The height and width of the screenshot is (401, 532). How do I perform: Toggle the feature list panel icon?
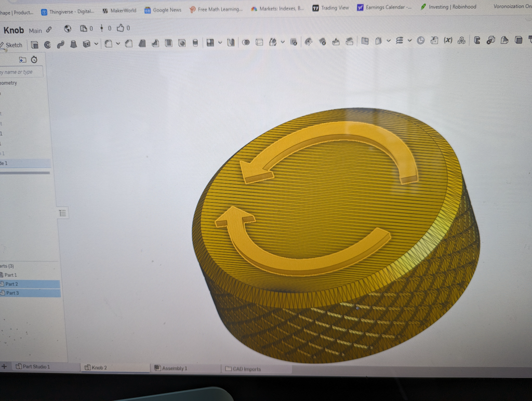pyautogui.click(x=62, y=213)
